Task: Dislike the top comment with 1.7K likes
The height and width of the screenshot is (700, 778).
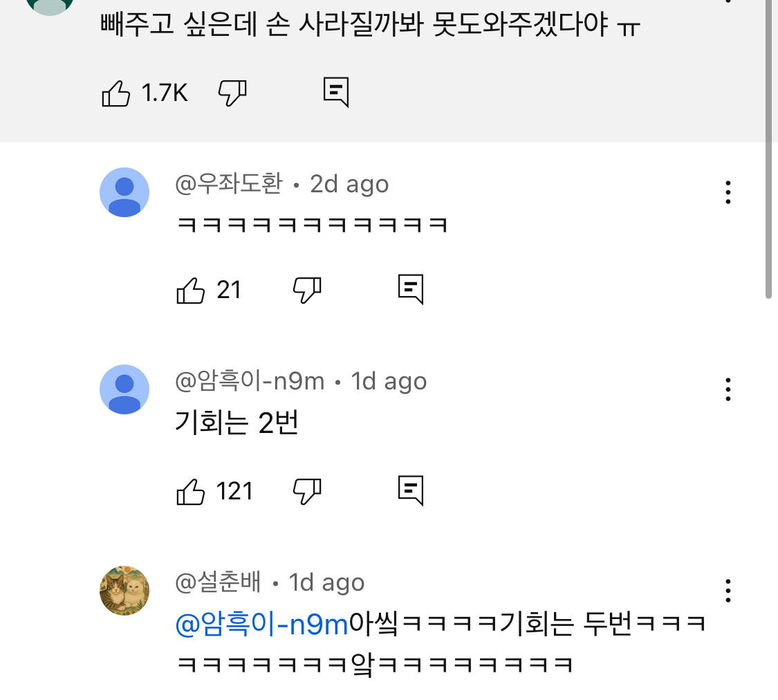Action: [x=232, y=93]
